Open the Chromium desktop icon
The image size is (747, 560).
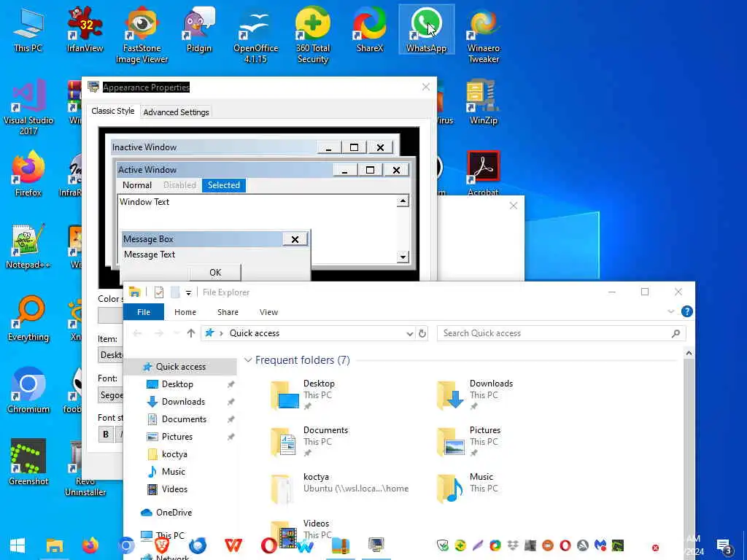[x=28, y=391]
